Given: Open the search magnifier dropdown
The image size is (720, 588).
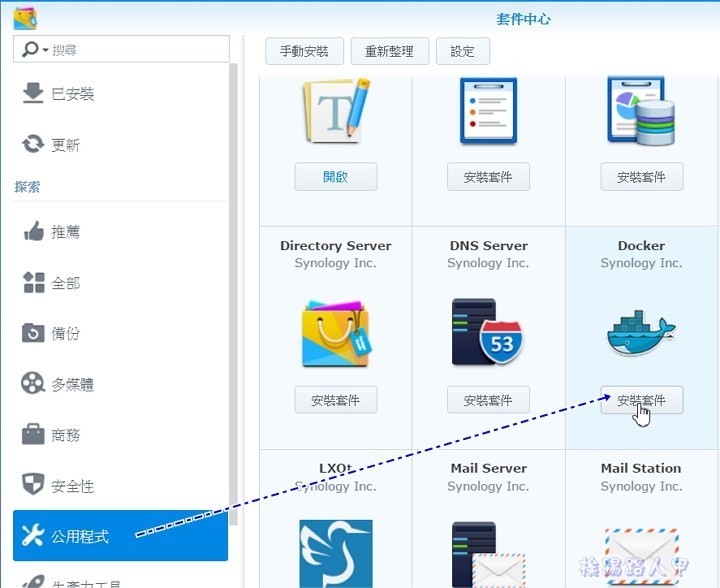Looking at the screenshot, I should 34,49.
